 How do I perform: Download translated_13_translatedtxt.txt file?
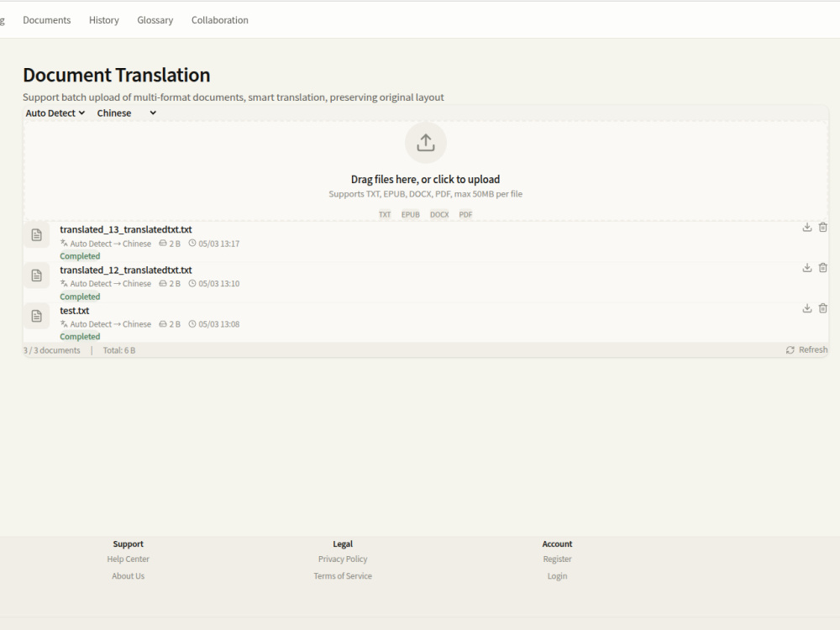pyautogui.click(x=806, y=227)
